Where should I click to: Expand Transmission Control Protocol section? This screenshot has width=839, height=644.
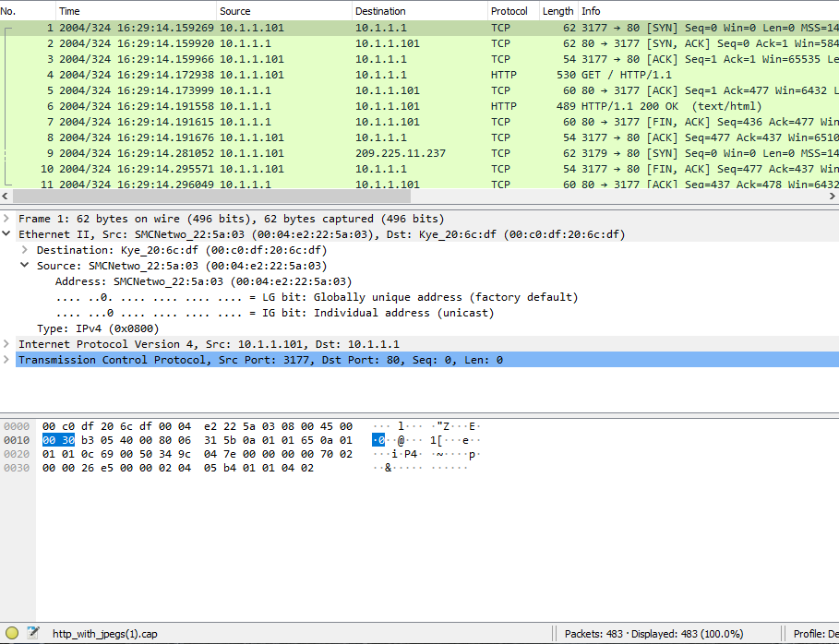(6, 360)
